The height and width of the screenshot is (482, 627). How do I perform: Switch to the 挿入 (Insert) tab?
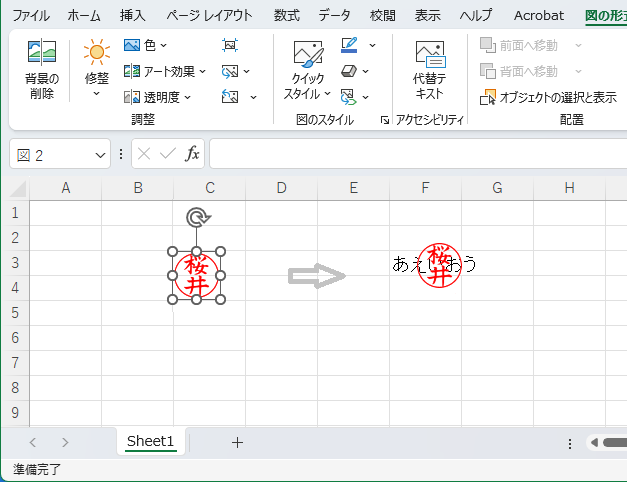[132, 15]
